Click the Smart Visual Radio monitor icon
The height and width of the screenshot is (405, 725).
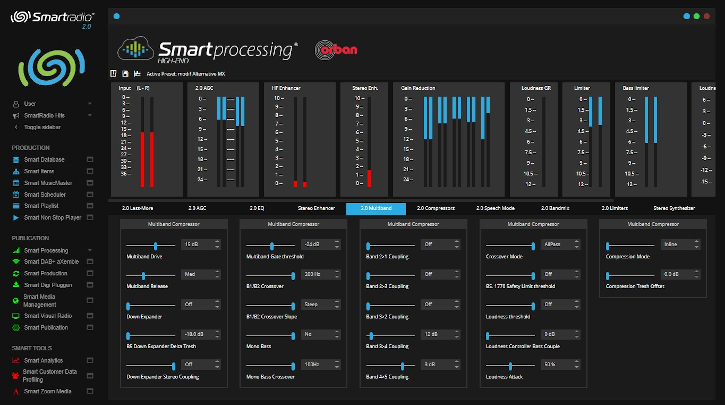coord(16,316)
